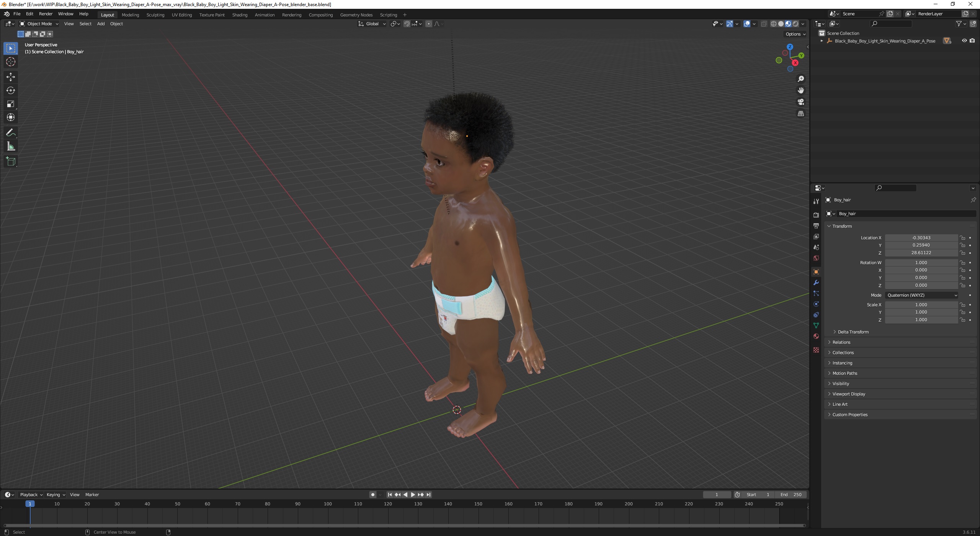Expand the Relations panel
Screen dimensions: 980x536
841,342
